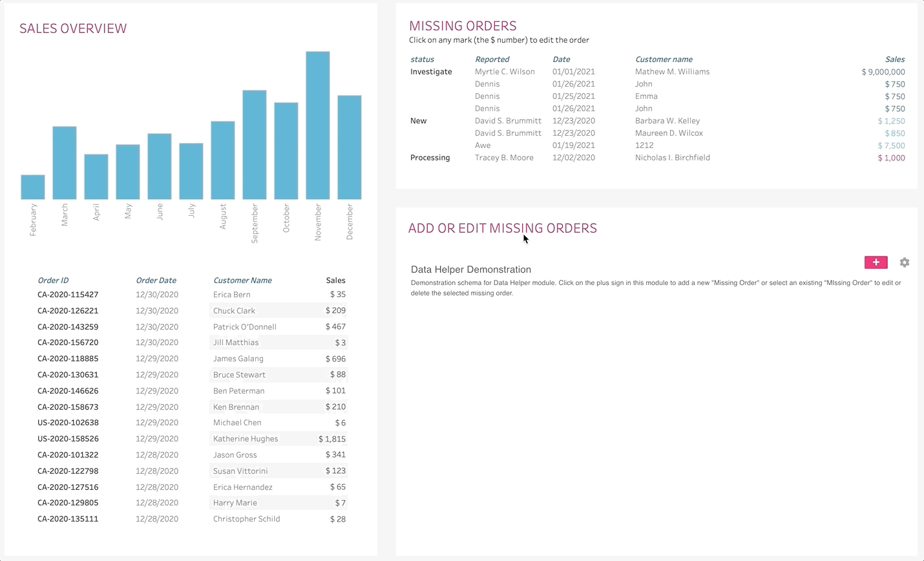The width and height of the screenshot is (924, 561).
Task: Click customer Christopher Schild
Action: (246, 519)
